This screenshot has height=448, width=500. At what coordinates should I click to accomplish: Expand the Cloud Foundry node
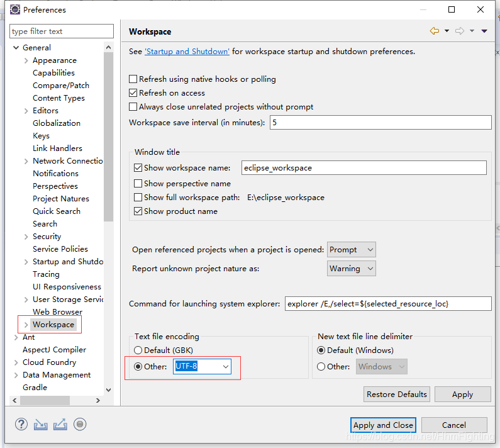coord(16,362)
